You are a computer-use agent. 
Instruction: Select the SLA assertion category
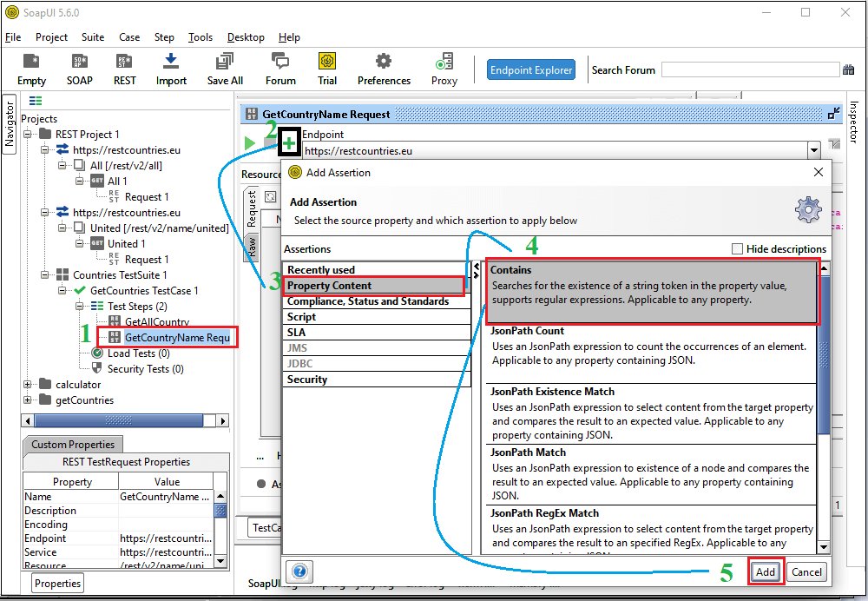pos(377,332)
